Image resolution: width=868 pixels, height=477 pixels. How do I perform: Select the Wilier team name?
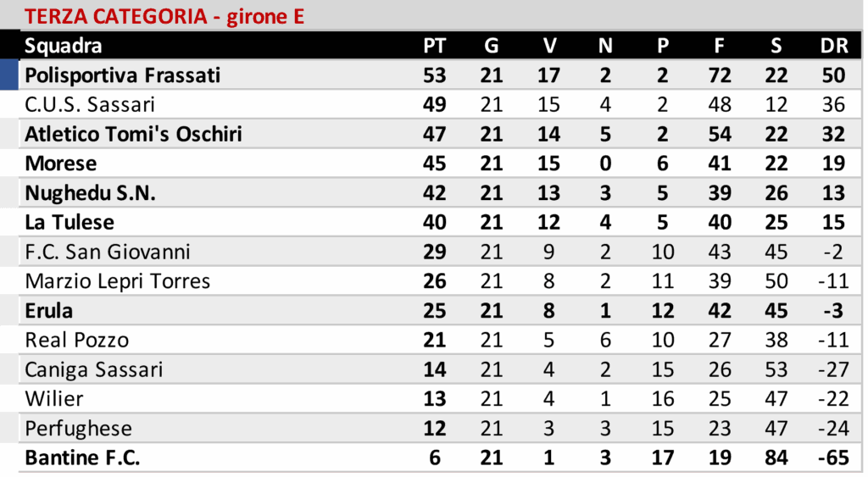click(x=54, y=399)
